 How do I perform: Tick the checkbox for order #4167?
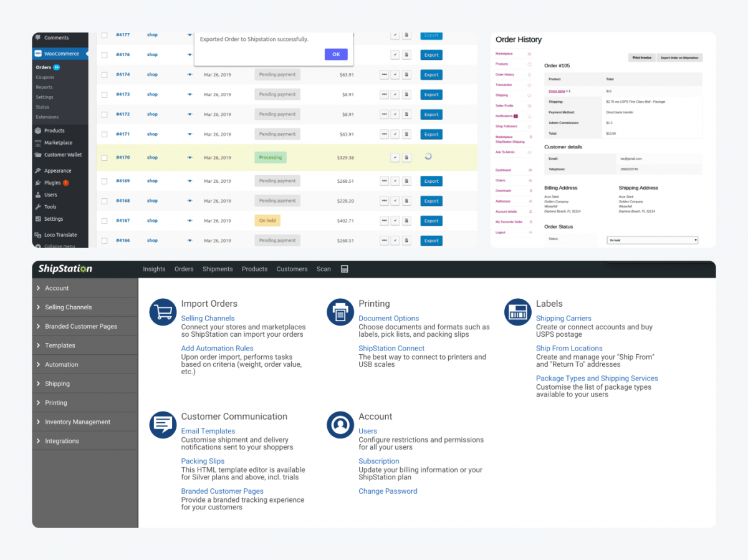(x=104, y=221)
